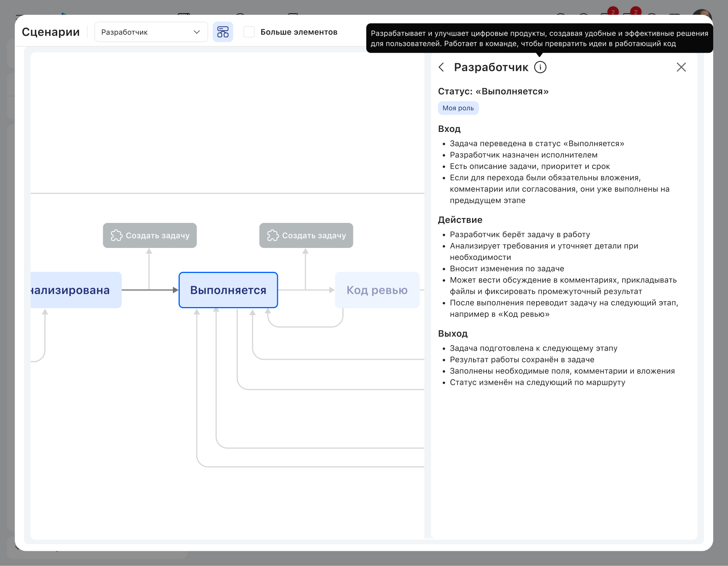The image size is (728, 566).
Task: Click the Сценарии heading
Action: tap(51, 32)
